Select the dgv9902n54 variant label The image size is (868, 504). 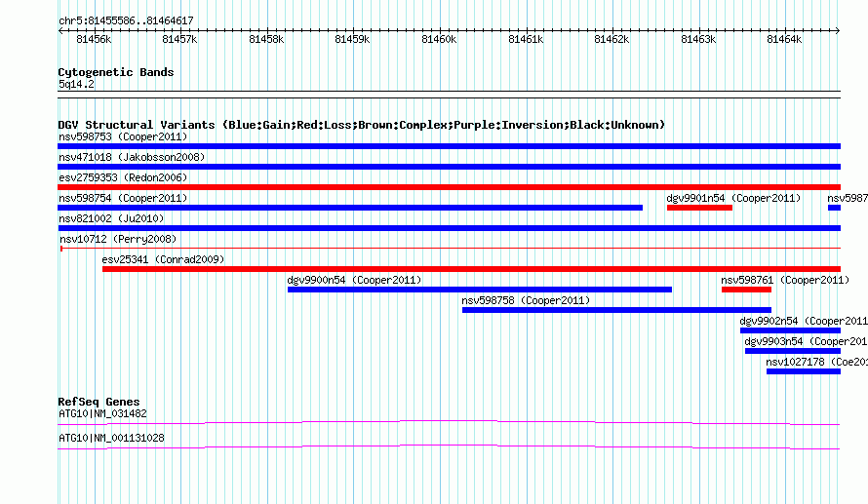804,321
